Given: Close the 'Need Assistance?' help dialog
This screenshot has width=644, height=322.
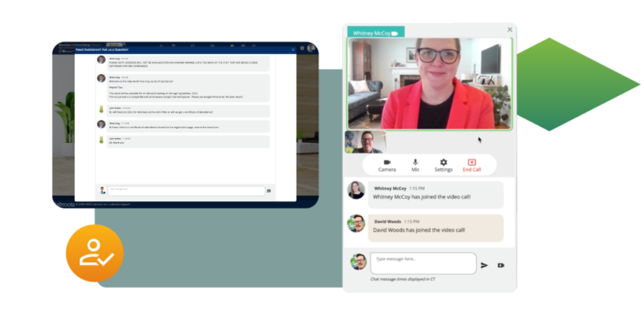Looking at the screenshot, I should (x=293, y=49).
